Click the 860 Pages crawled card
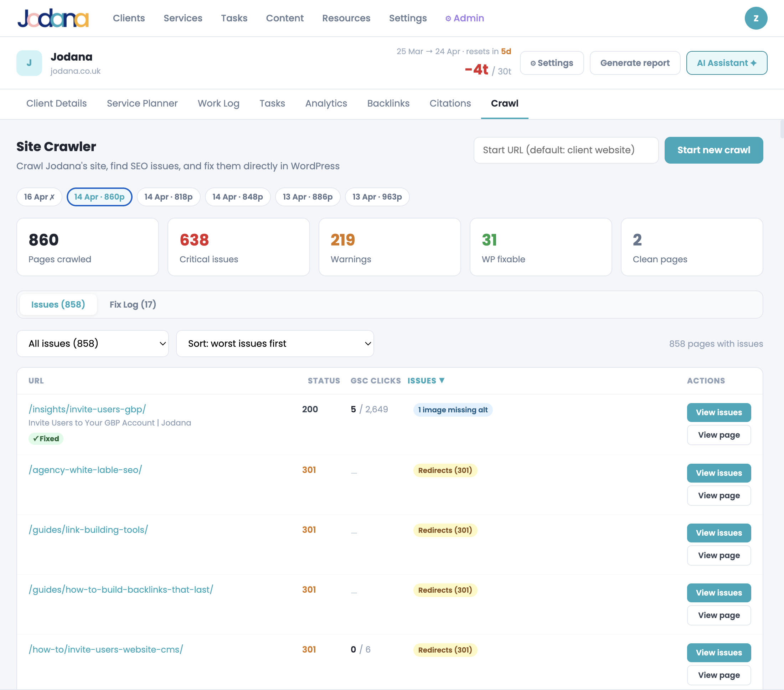Viewport: 784px width, 690px height. point(87,247)
